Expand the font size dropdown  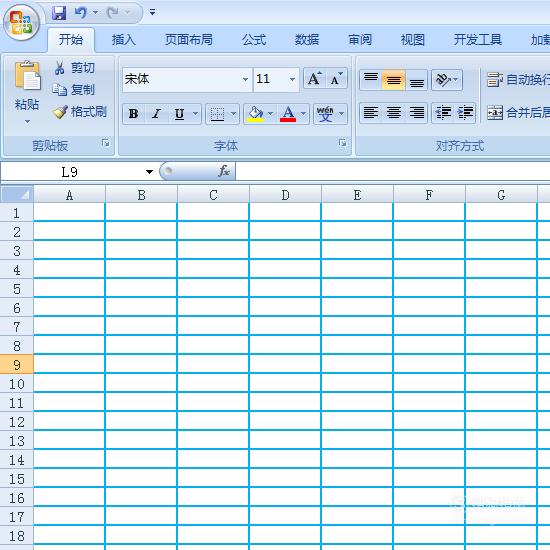click(x=292, y=79)
